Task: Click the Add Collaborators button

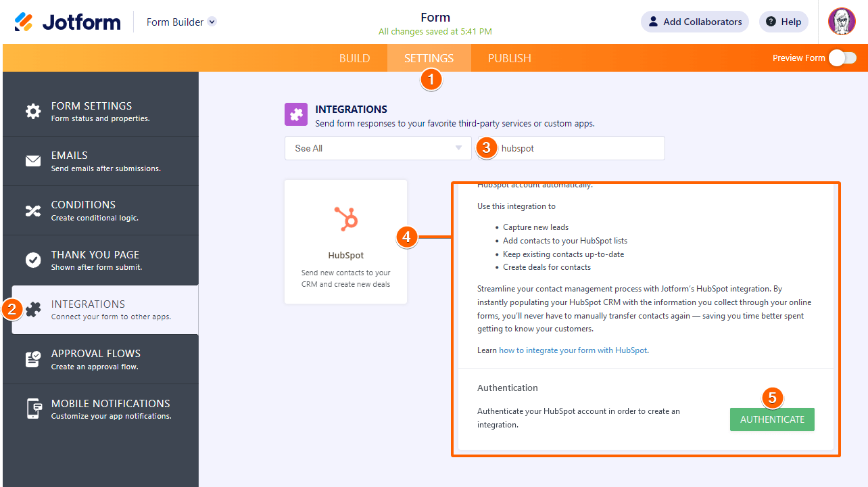Action: [695, 22]
